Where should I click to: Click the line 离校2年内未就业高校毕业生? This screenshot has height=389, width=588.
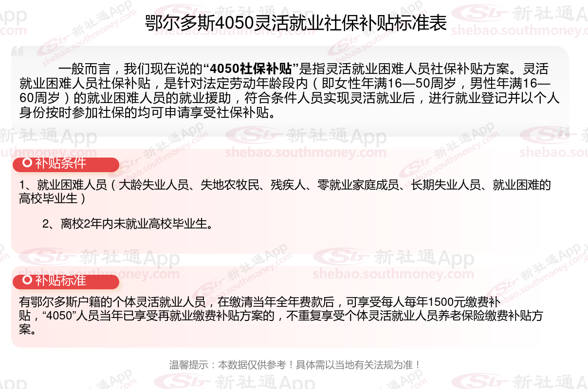tap(128, 224)
